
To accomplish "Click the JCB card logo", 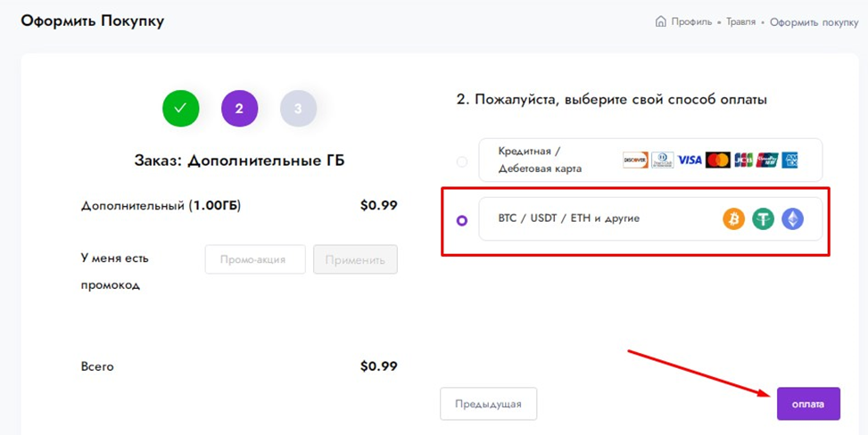I will 743,160.
